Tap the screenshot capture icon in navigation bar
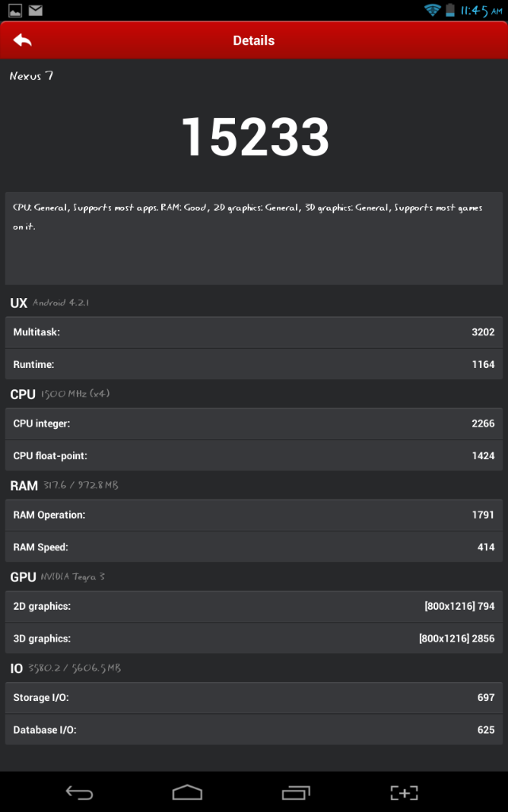The width and height of the screenshot is (508, 812). (x=404, y=792)
